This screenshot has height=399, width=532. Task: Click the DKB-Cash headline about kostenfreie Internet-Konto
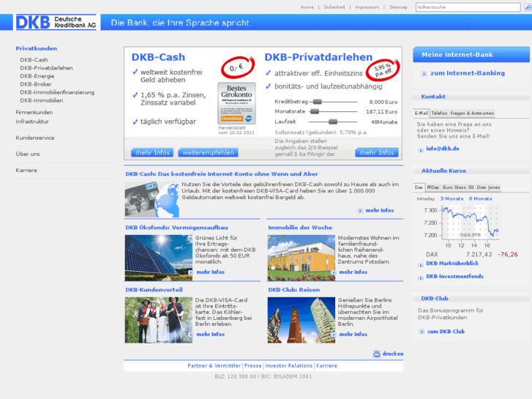pyautogui.click(x=222, y=174)
